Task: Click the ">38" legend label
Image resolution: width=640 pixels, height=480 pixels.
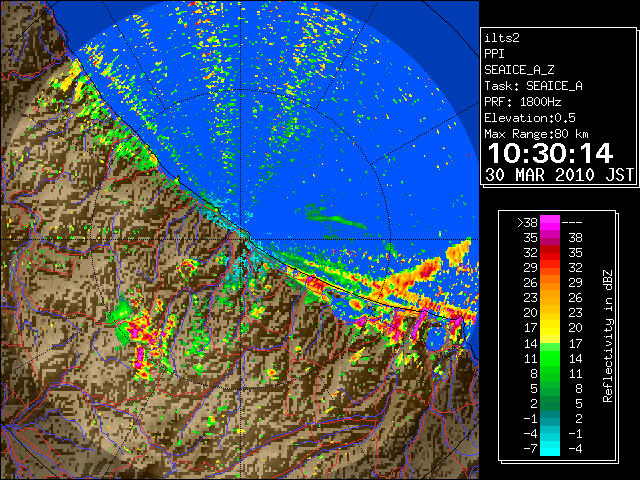Action: click(527, 222)
